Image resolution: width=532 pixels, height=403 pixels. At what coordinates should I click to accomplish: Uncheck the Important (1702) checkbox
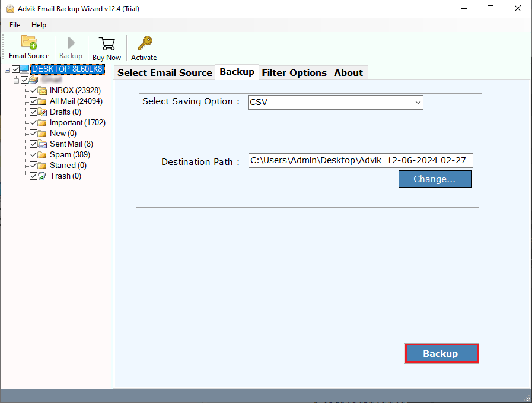tap(33, 123)
